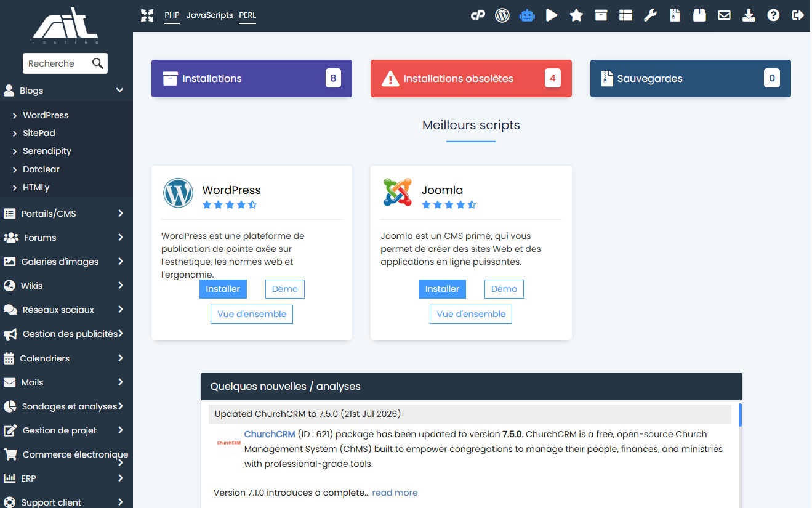Click Vue d'ensemble for WordPress

252,314
